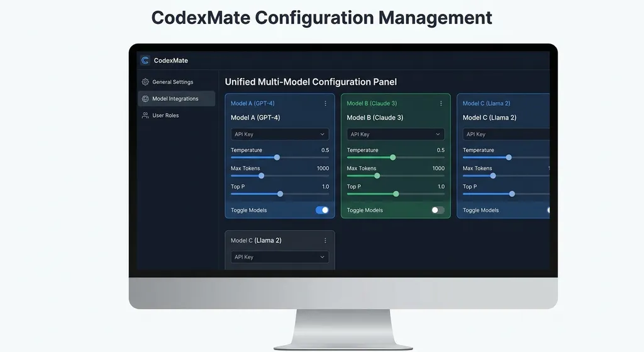Viewport: 644px width, 352px height.
Task: Disable the Model A Toggle Models switch
Action: (323, 210)
